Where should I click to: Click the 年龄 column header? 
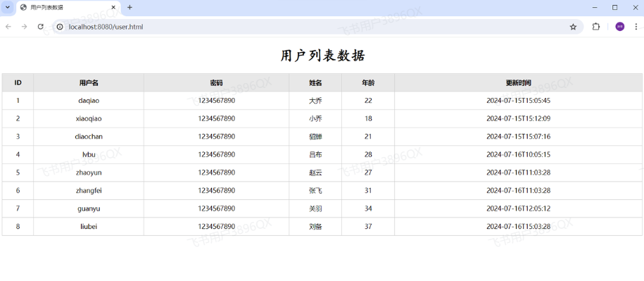tap(368, 82)
